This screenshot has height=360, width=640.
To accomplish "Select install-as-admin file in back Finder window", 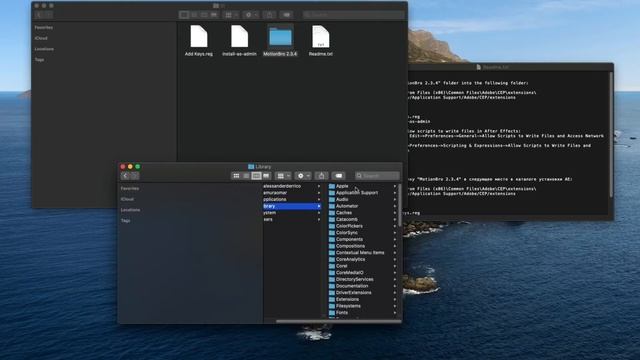I will [x=239, y=40].
